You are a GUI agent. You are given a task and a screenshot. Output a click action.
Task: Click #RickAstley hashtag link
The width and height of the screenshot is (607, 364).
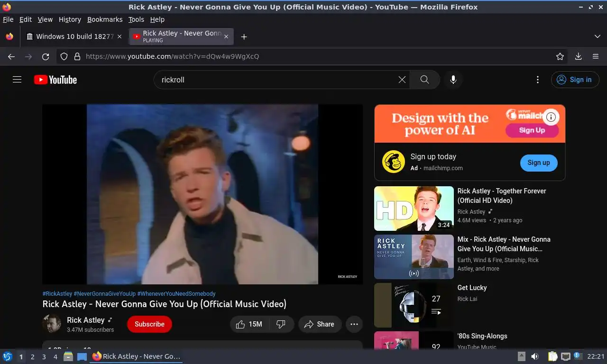(x=57, y=294)
